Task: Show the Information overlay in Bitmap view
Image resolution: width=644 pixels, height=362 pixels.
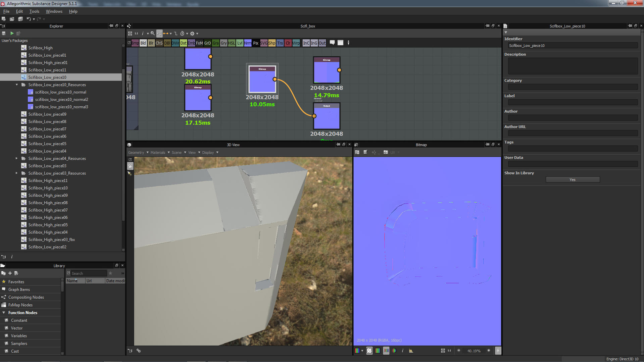Action: 402,351
